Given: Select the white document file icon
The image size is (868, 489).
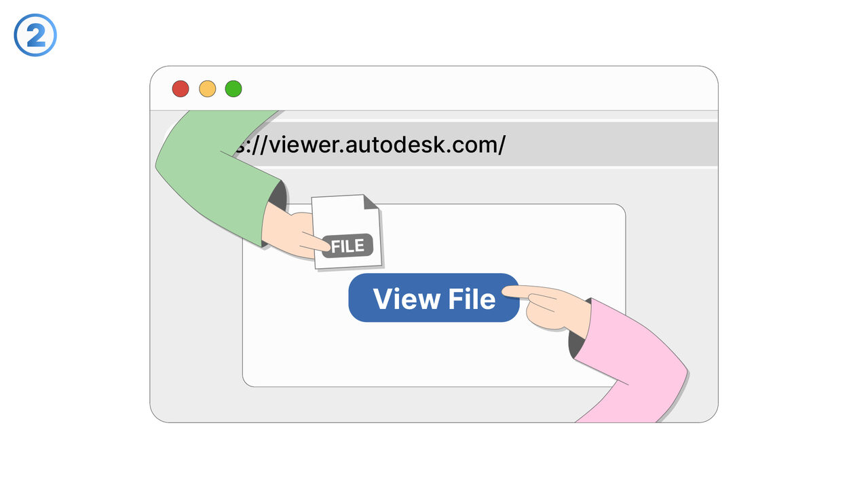Looking at the screenshot, I should click(x=343, y=217).
